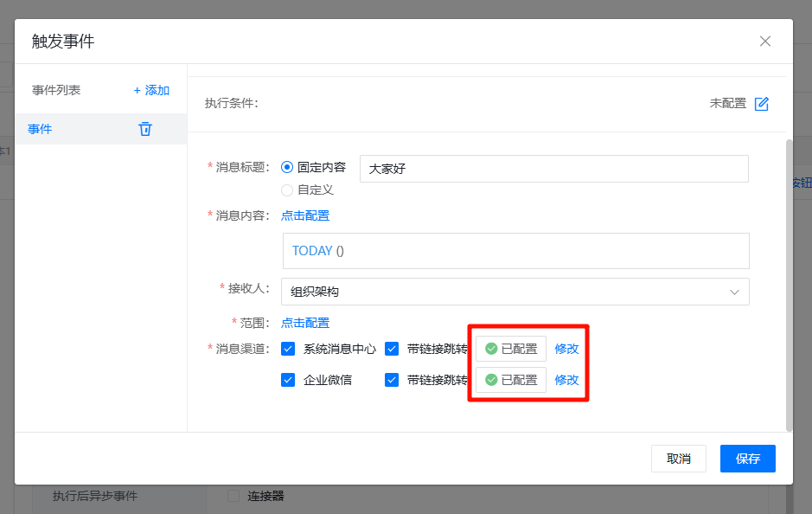Toggle 带链接跳转 checkbox in 企业微信 row
This screenshot has height=514, width=812.
point(392,380)
